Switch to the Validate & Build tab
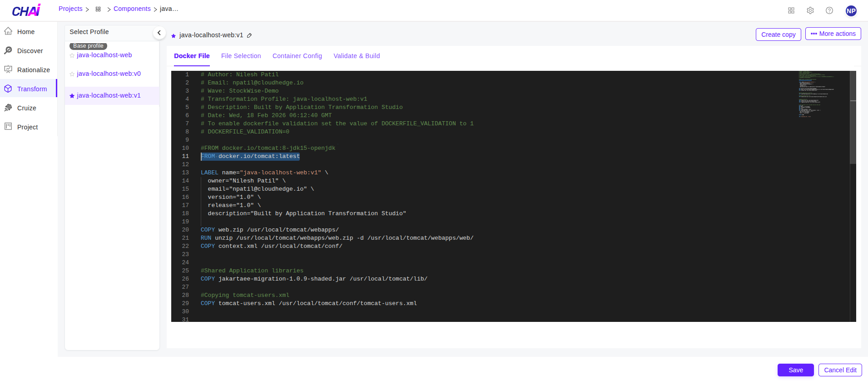This screenshot has width=868, height=385. [357, 56]
